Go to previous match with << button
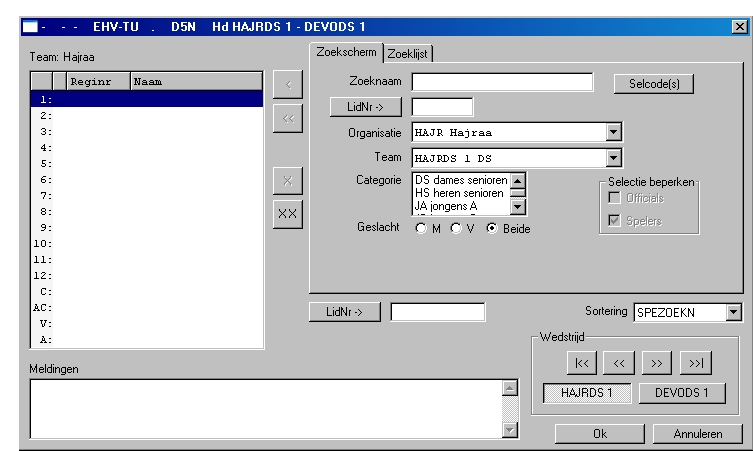 click(x=619, y=363)
